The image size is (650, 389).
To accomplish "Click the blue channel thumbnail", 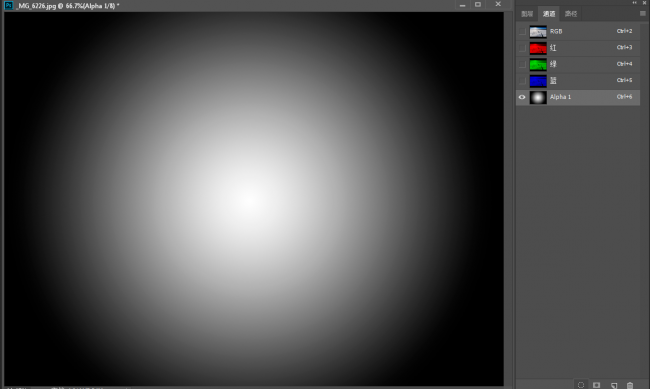I will [x=538, y=80].
